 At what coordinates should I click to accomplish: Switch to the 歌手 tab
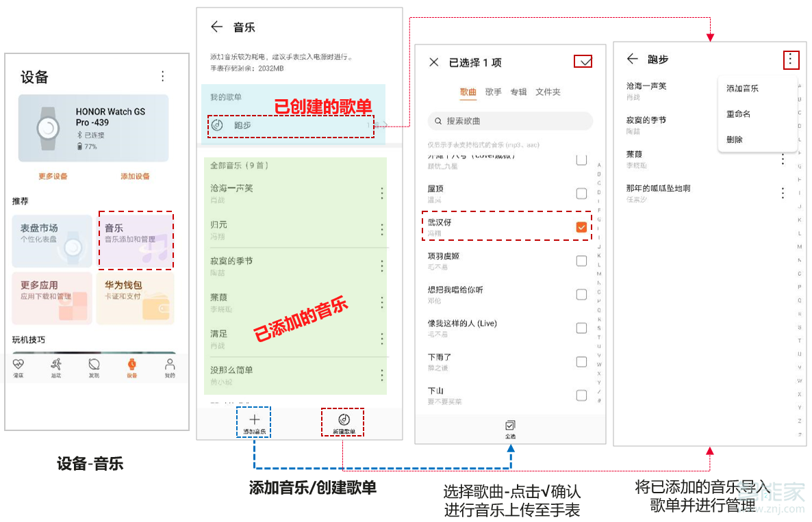coord(494,94)
